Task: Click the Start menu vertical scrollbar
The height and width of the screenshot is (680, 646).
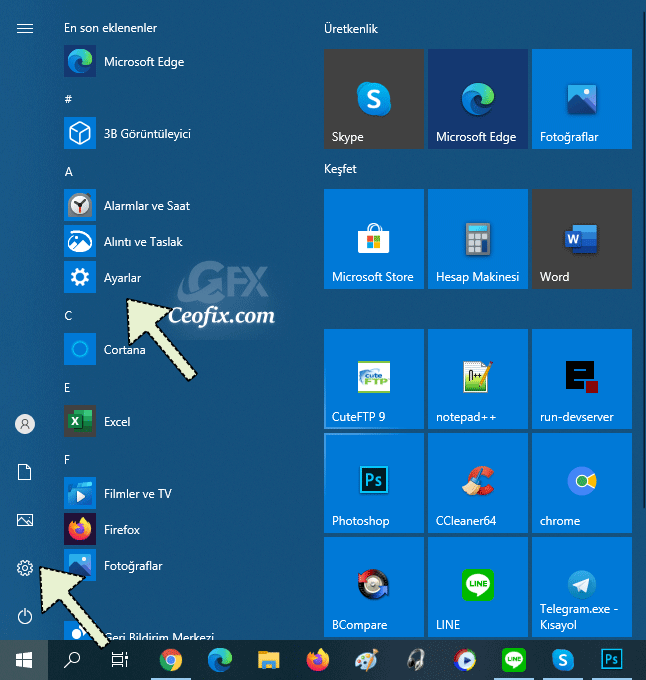Action: (643, 260)
